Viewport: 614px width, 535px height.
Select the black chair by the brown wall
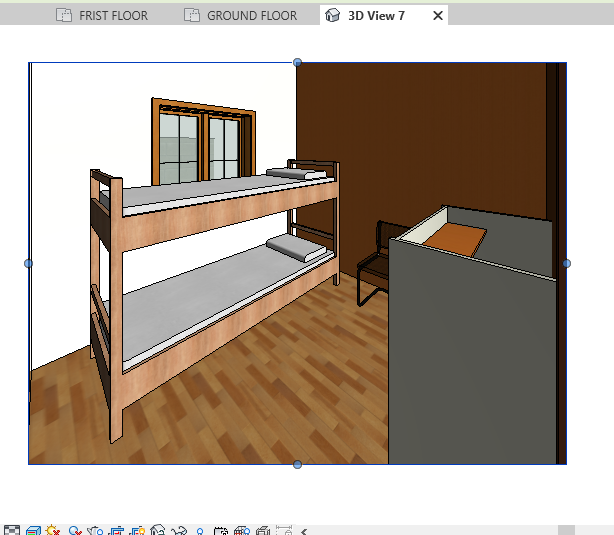pyautogui.click(x=372, y=262)
